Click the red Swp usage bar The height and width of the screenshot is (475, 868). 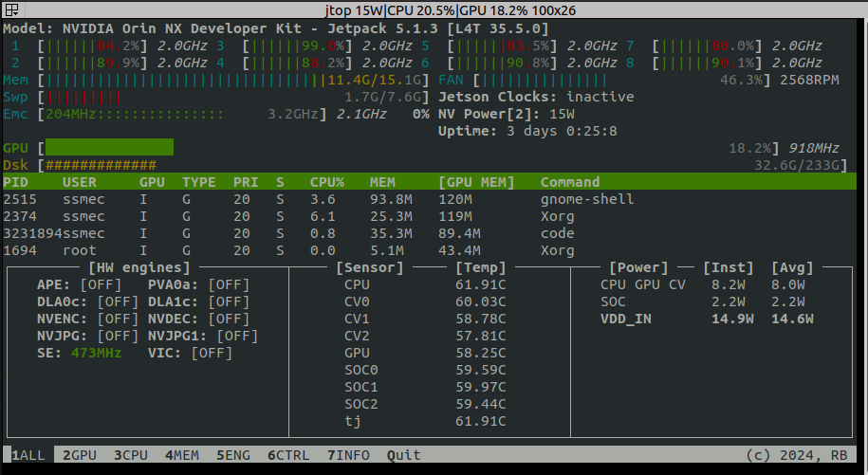[83, 98]
